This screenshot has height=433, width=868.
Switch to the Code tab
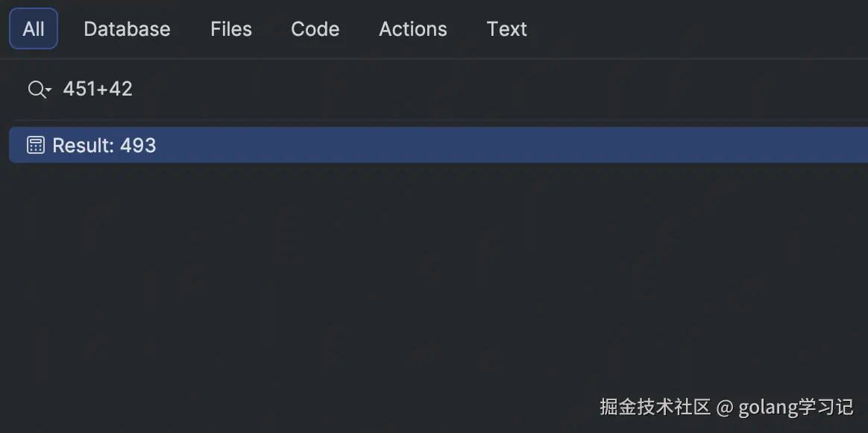[x=315, y=29]
